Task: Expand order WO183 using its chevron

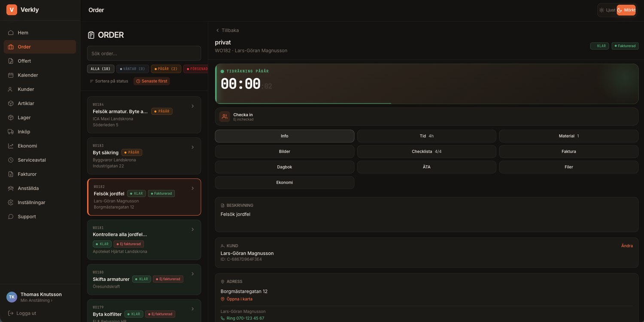Action: coord(193,147)
